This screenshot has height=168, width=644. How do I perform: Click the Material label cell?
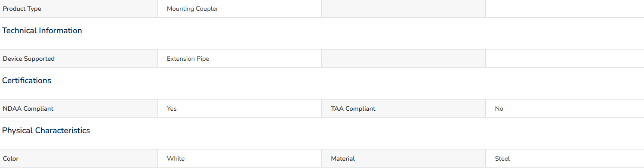click(404, 159)
